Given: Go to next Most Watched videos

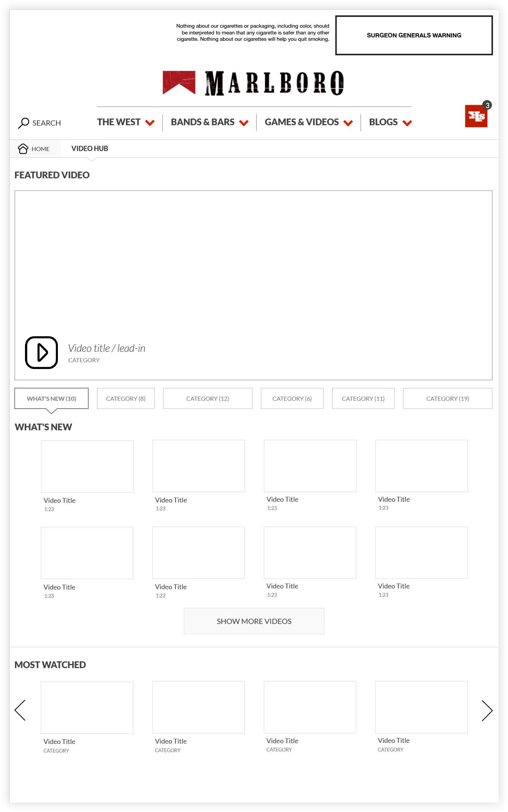Looking at the screenshot, I should (487, 710).
